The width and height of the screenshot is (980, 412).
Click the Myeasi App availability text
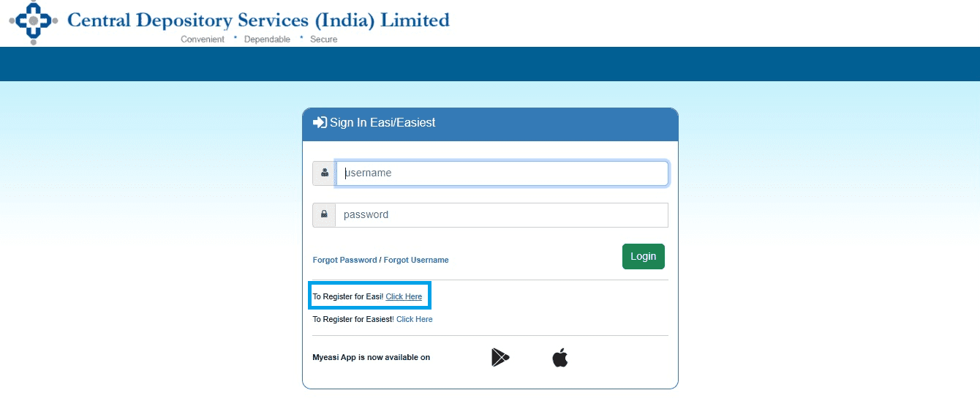click(371, 358)
